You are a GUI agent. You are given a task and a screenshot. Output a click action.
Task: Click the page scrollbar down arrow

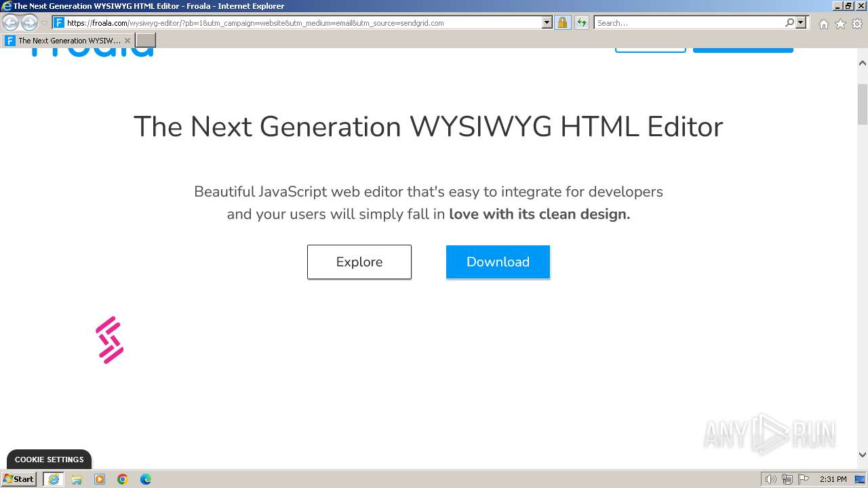click(x=863, y=455)
